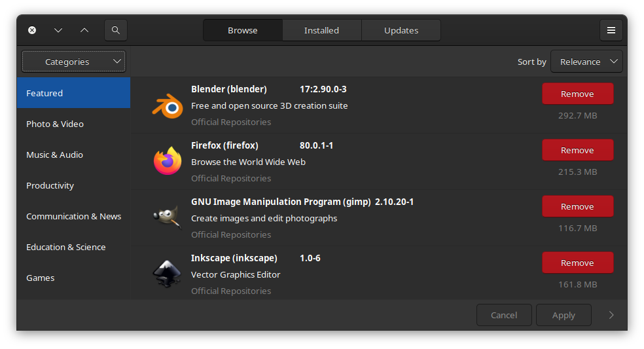
Task: Click the Cancel button
Action: coord(504,315)
